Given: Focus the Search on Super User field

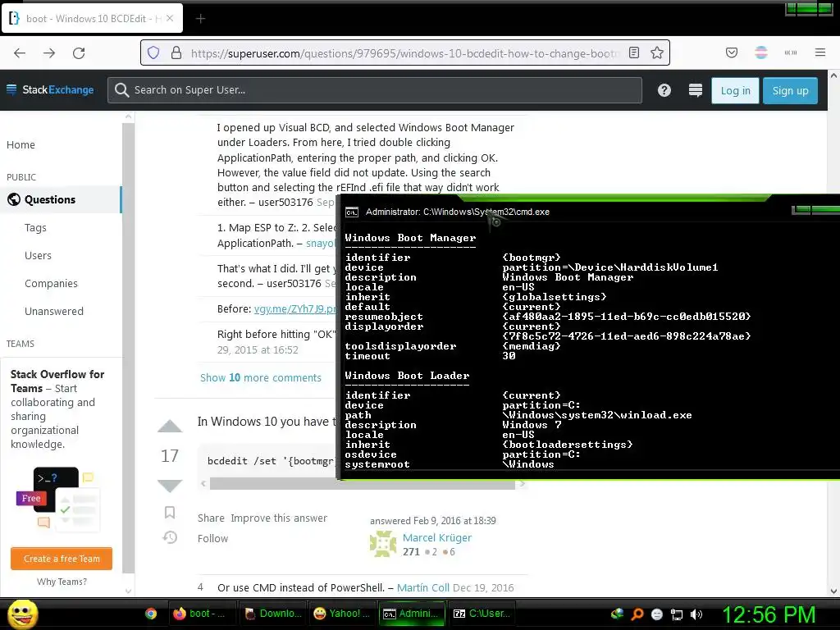Looking at the screenshot, I should point(374,90).
